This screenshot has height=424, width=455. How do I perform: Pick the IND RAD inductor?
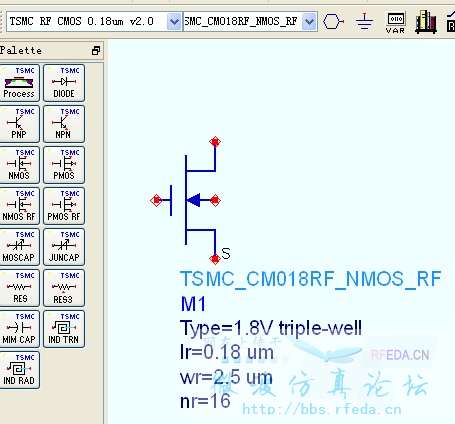tap(19, 370)
